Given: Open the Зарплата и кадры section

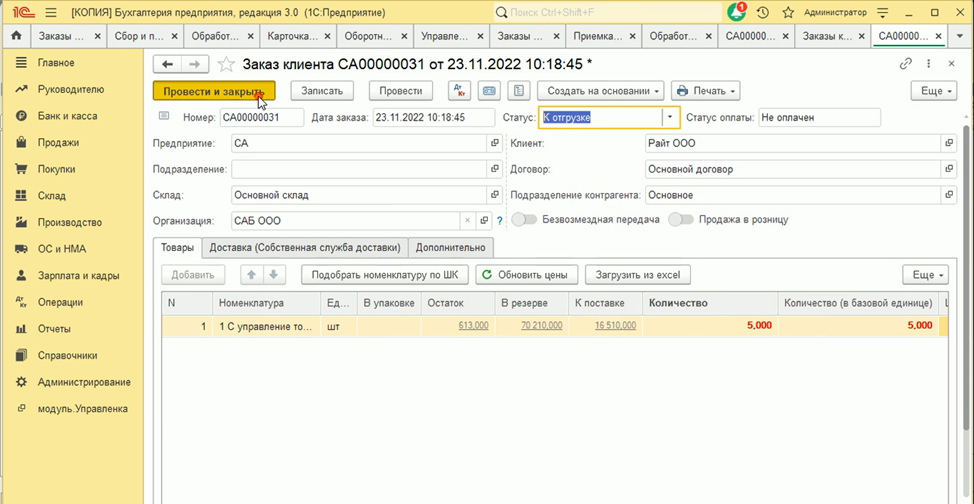Looking at the screenshot, I should coord(78,276).
